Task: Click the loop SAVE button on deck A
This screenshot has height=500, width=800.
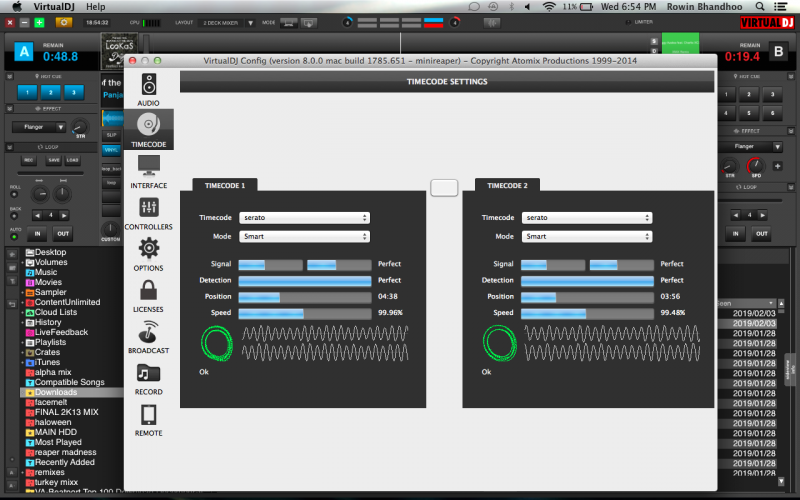Action: tap(54, 160)
